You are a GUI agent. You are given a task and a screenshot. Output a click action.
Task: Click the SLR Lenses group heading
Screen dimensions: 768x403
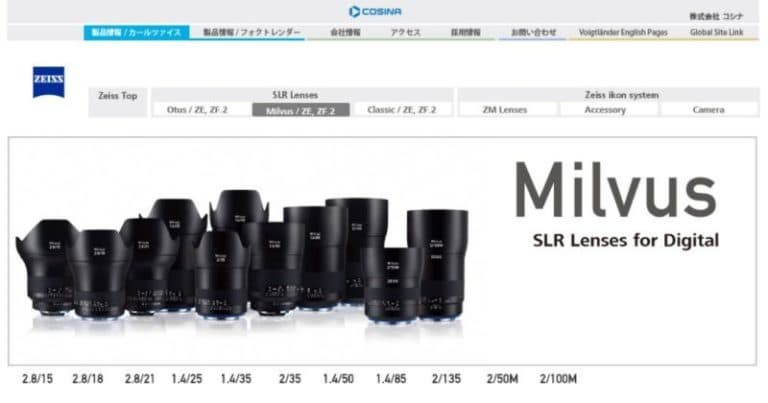tap(295, 95)
